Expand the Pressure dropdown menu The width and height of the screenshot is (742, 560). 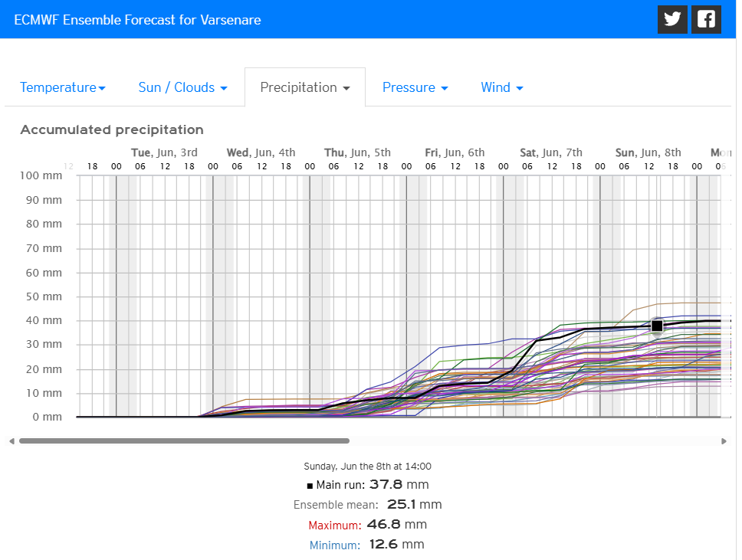(415, 87)
